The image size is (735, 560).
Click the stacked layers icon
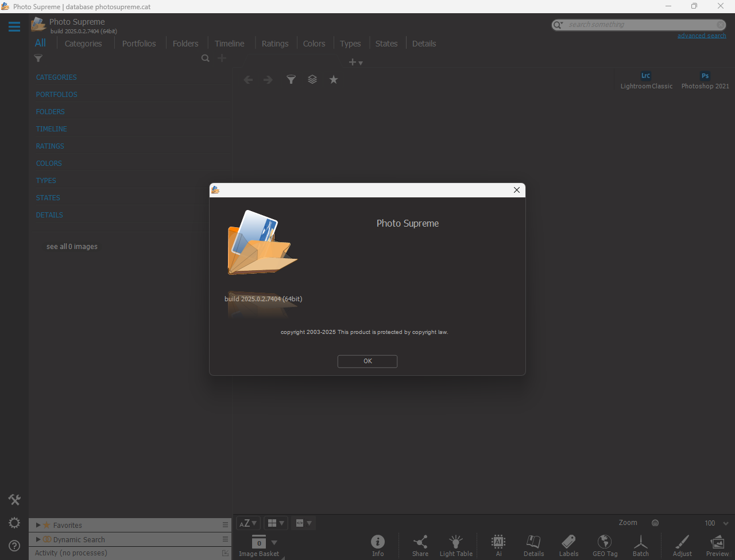tap(312, 80)
